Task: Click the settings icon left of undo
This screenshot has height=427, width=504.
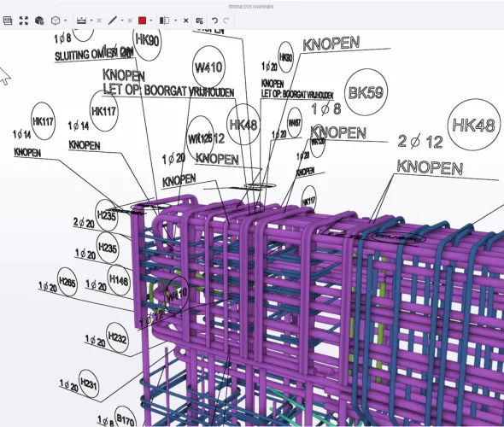Action: point(199,20)
